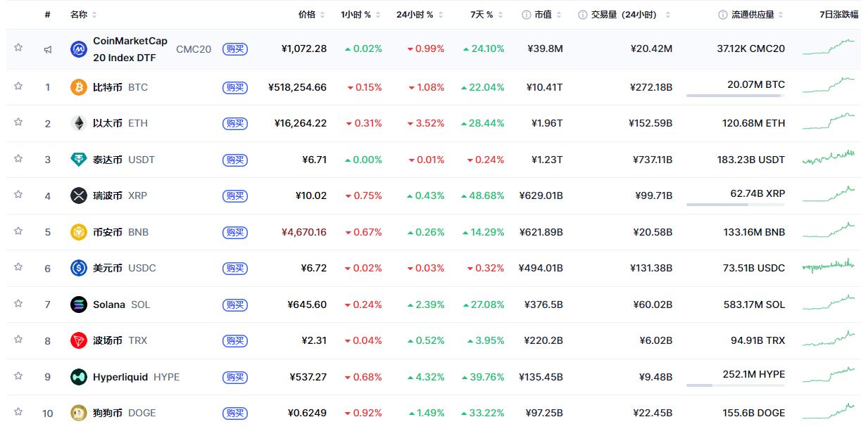The image size is (868, 429).
Task: Click HYPE circulating supply progress bar
Action: click(736, 385)
